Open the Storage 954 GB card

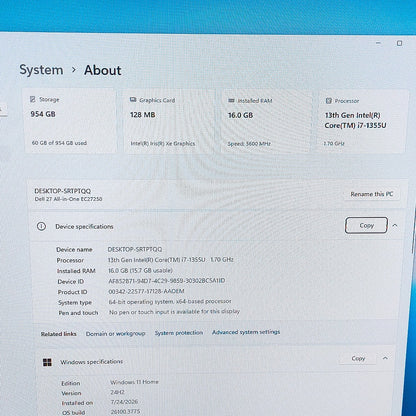pos(70,121)
